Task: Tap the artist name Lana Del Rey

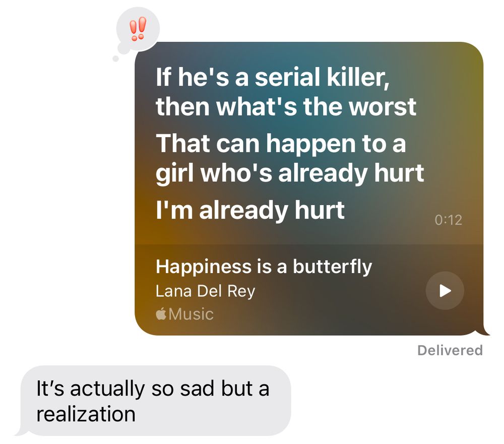Action: pyautogui.click(x=206, y=291)
